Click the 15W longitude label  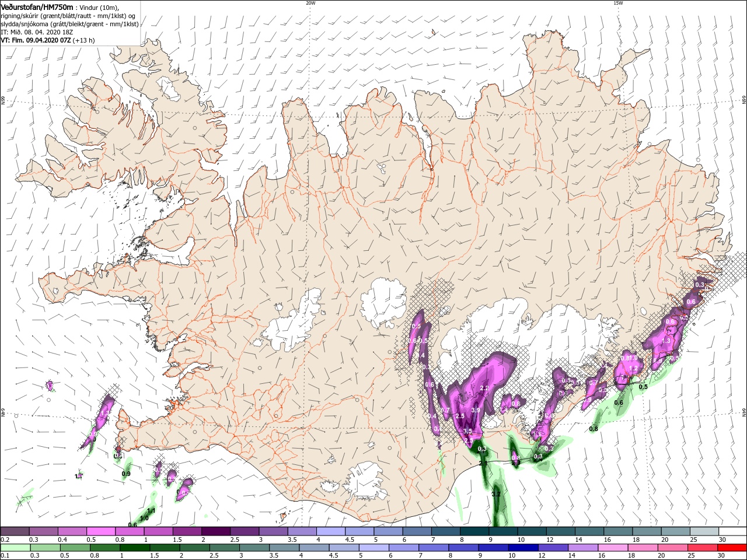[618, 3]
